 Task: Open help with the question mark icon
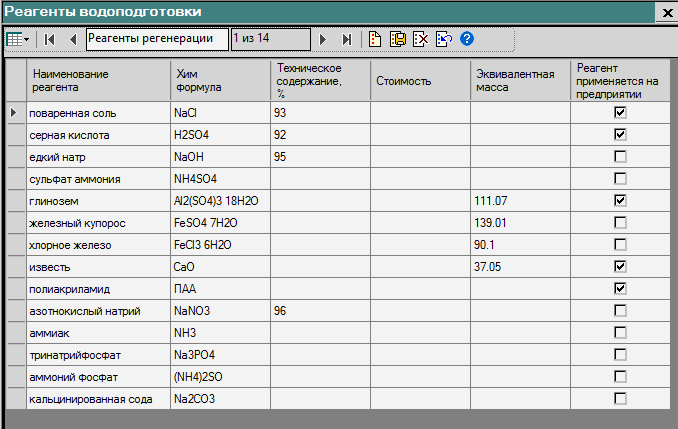pyautogui.click(x=466, y=39)
